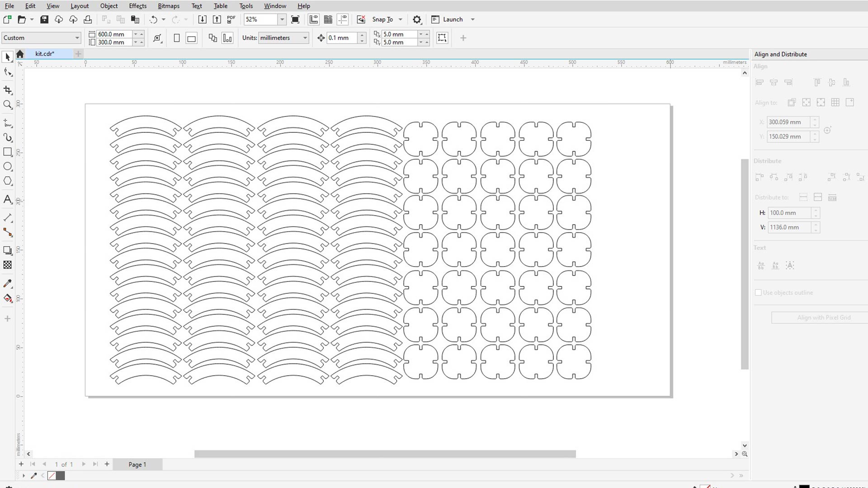Image resolution: width=868 pixels, height=488 pixels.
Task: Click the Launch button
Action: click(448, 19)
